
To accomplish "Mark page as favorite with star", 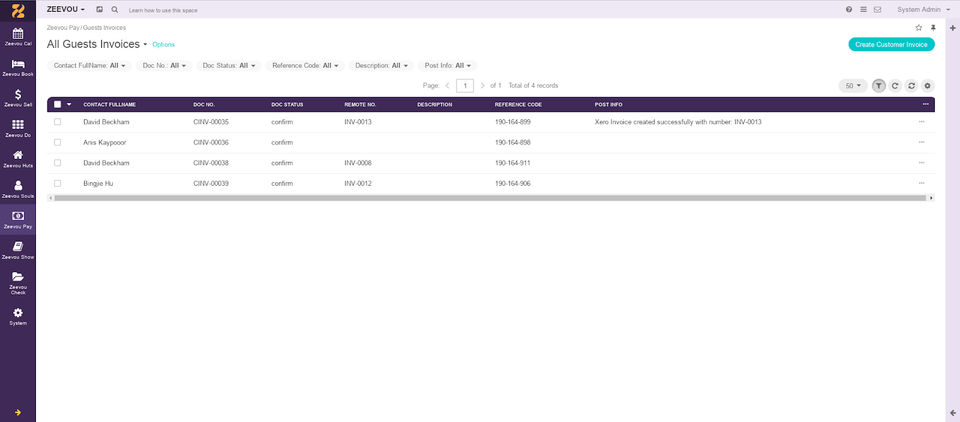I will pyautogui.click(x=918, y=28).
